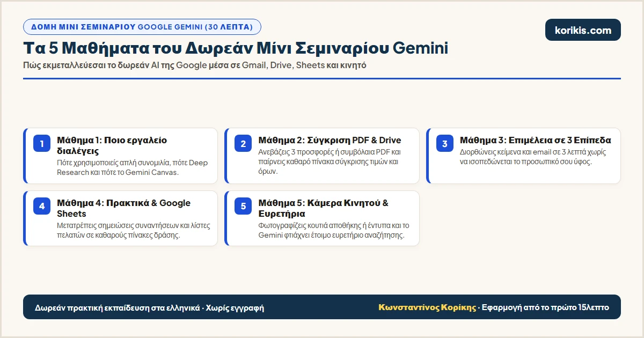Click the number 5 lesson badge
Screen dimensions: 644x338
243,207
